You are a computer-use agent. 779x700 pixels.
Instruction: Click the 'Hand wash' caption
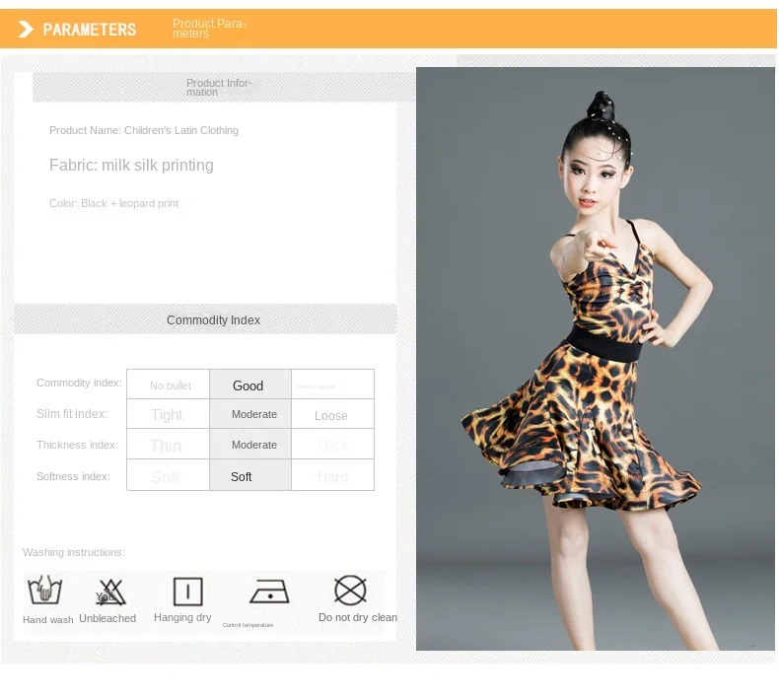(48, 619)
